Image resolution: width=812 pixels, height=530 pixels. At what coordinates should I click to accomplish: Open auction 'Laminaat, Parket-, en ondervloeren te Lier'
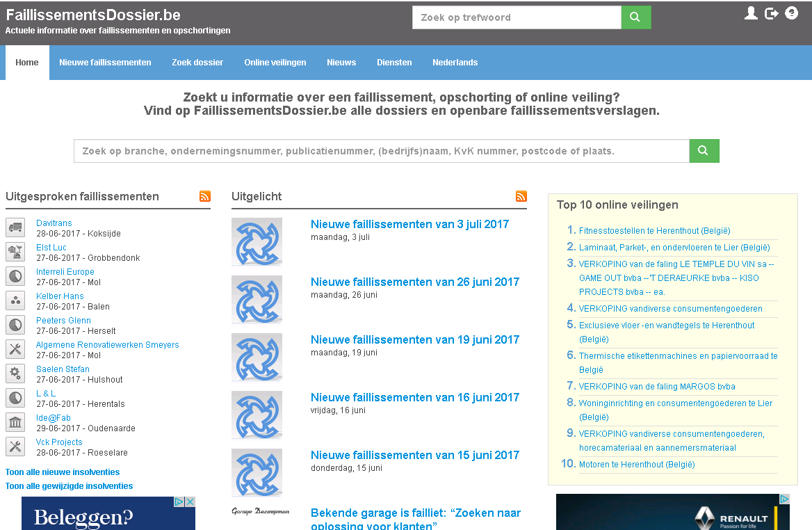click(674, 248)
